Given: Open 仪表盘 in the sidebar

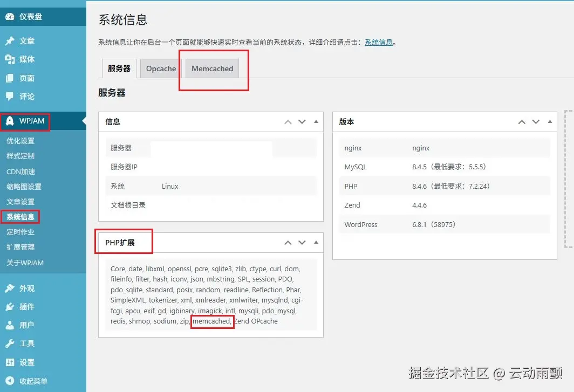Looking at the screenshot, I should [x=43, y=17].
